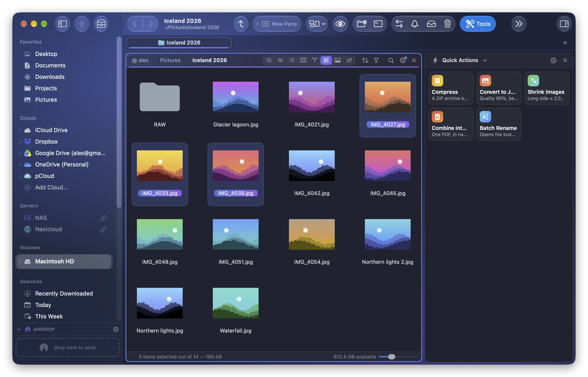Open the pane layout dropdown
The image size is (588, 377).
317,24
